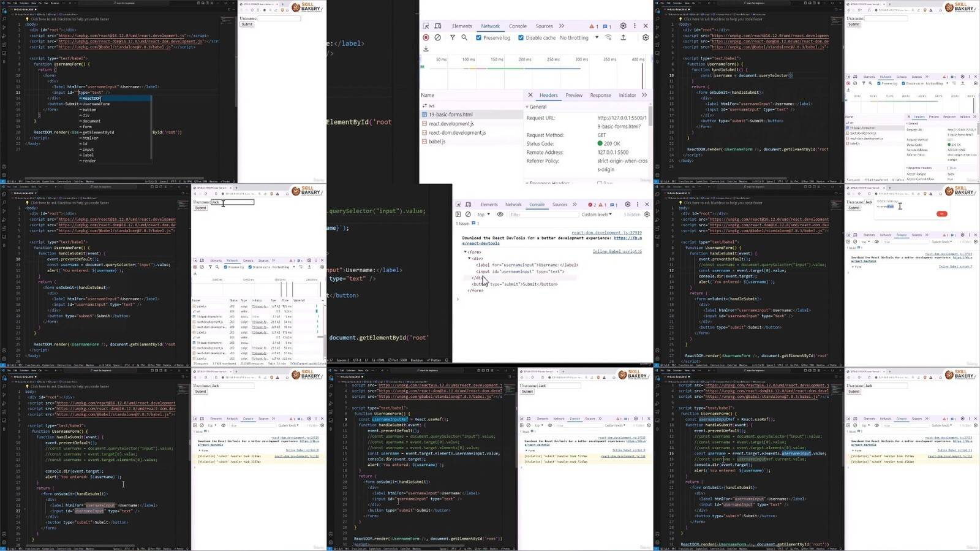This screenshot has height=551, width=980.
Task: Click the import HAR upload icon
Action: [624, 37]
